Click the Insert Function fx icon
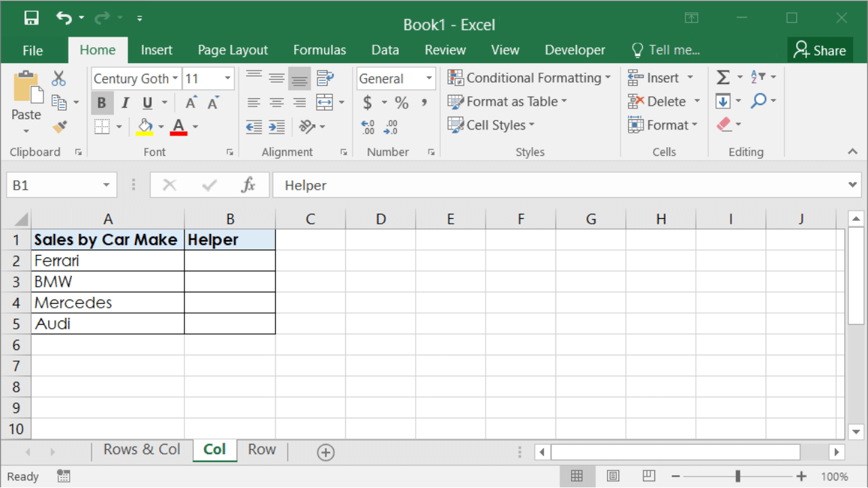Viewport: 868px width, 488px height. 248,185
